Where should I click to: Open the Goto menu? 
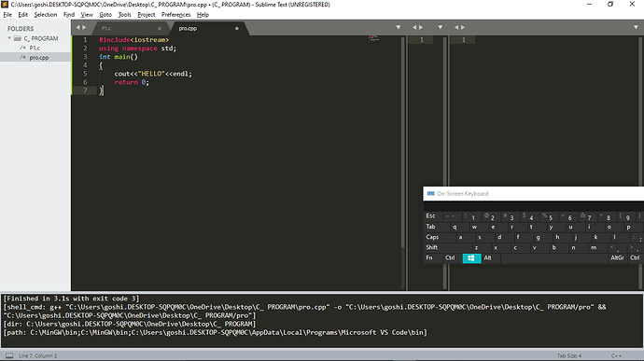tap(105, 14)
